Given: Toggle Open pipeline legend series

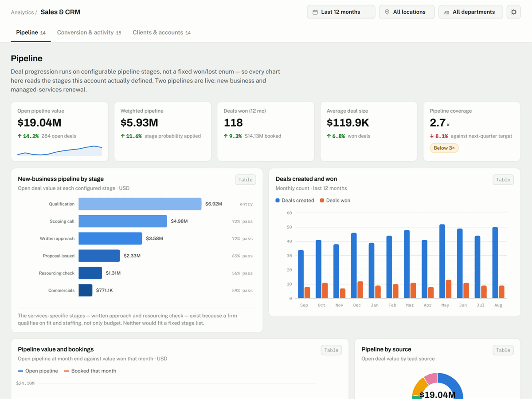Looking at the screenshot, I should pyautogui.click(x=38, y=371).
